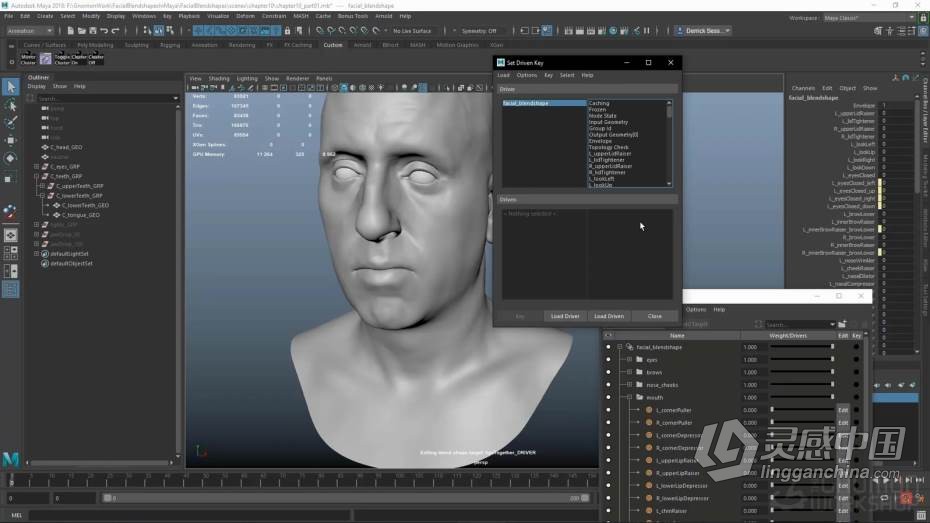Click the Master Cluster shelf icon

click(x=28, y=59)
